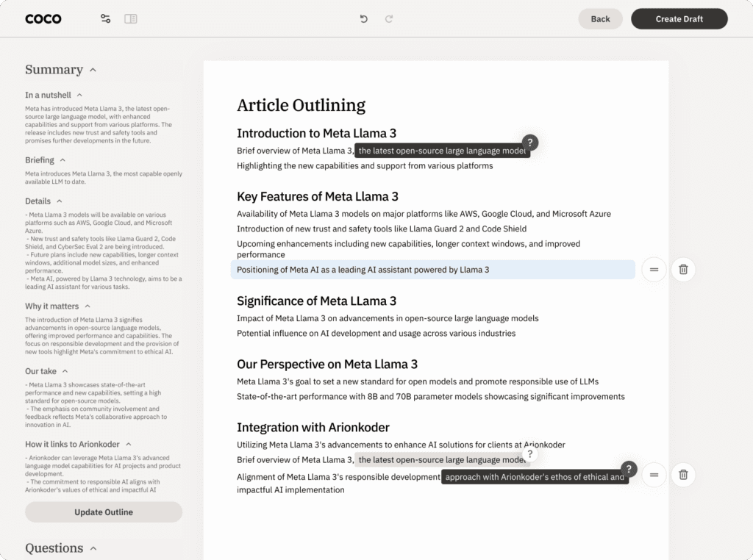
Task: Click 'Impact of Meta Llama 3 on advancements' line
Action: (x=388, y=318)
